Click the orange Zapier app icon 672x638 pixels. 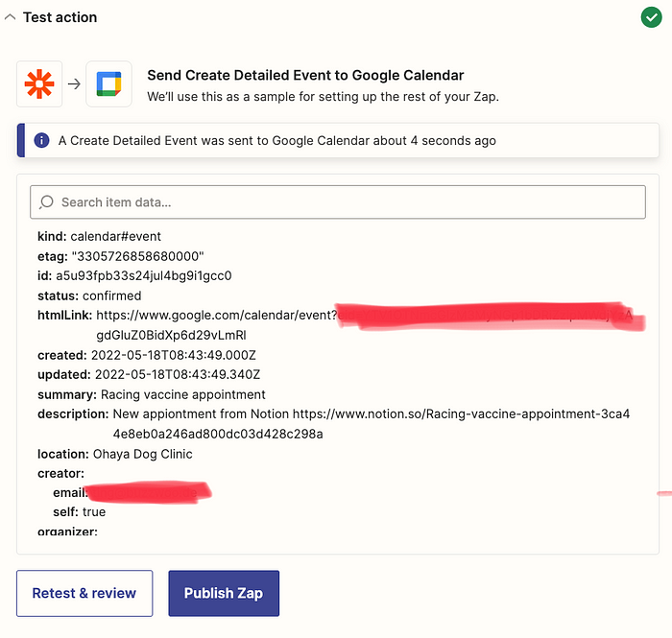coord(39,83)
